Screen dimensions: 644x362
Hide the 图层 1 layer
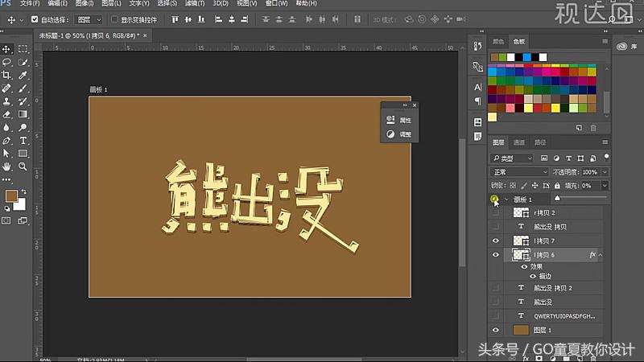[496, 330]
